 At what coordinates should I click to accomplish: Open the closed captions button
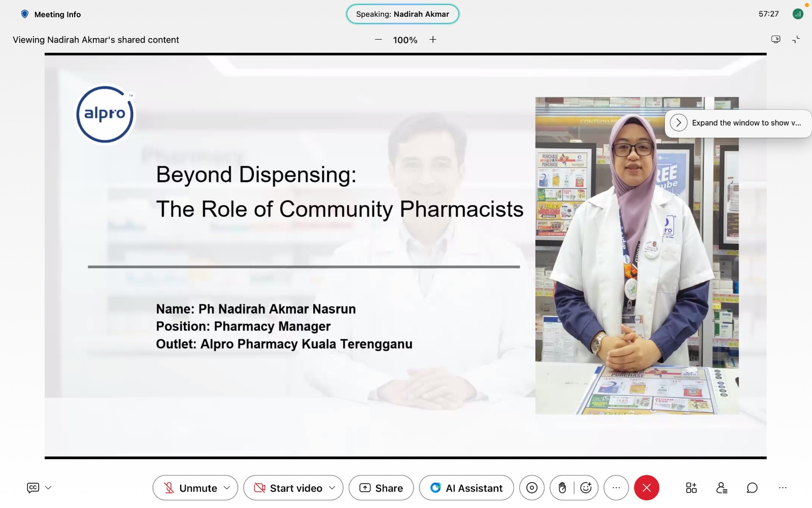[x=33, y=488]
